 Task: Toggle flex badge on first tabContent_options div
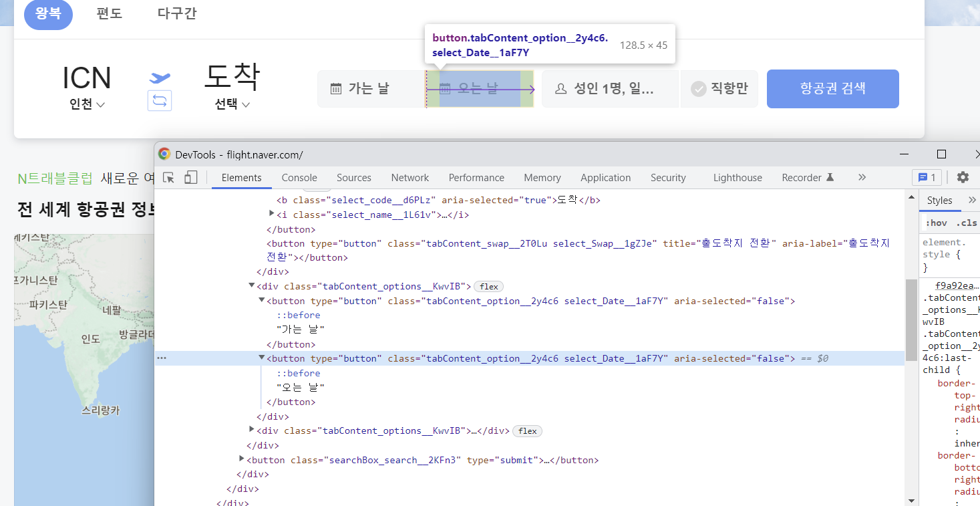point(489,286)
